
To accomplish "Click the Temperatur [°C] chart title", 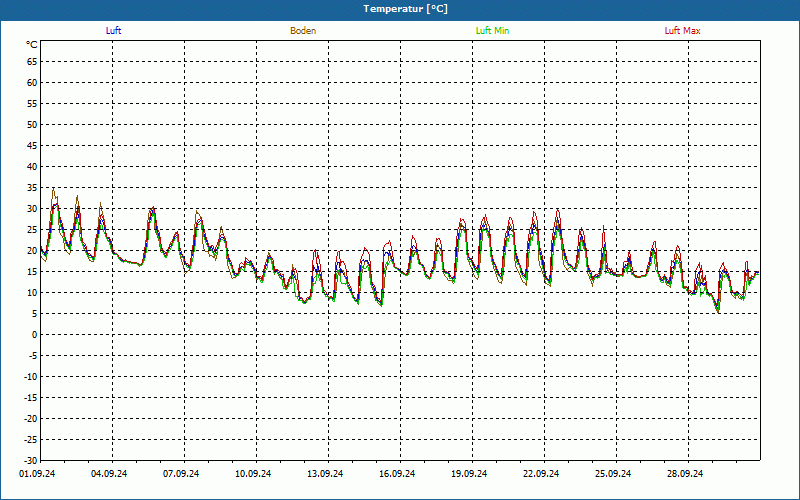I will (x=406, y=9).
